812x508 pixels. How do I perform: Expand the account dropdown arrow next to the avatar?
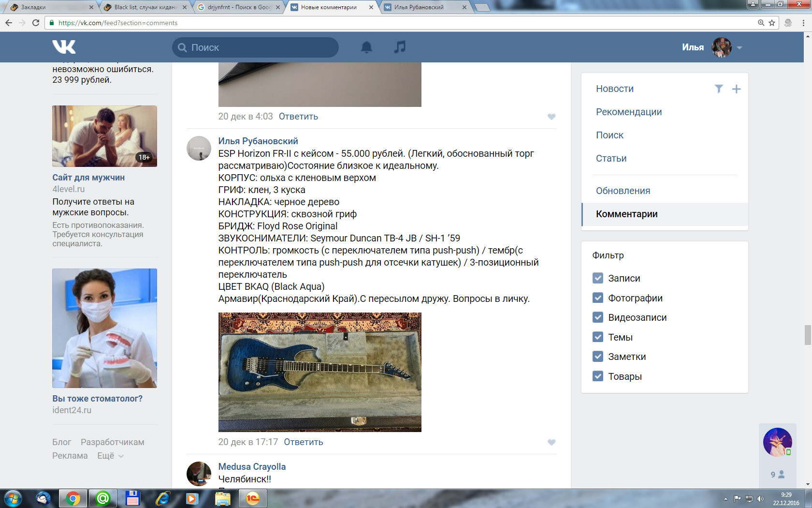(739, 48)
